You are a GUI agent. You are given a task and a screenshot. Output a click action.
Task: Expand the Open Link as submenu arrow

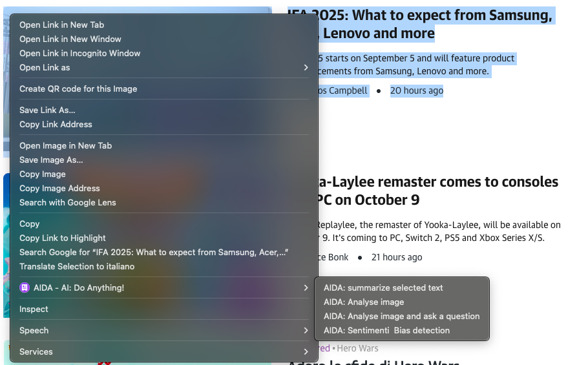pos(306,67)
